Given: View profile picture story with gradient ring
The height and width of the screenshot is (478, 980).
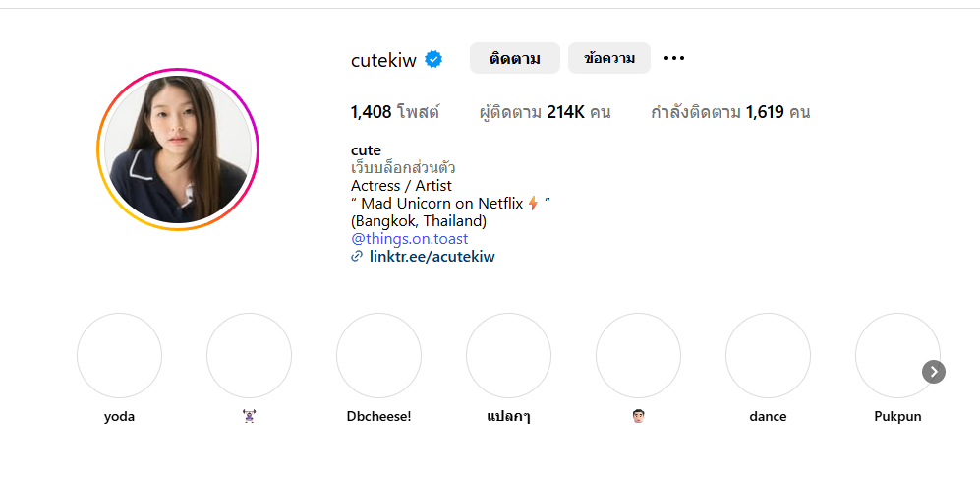Looking at the screenshot, I should [x=178, y=149].
